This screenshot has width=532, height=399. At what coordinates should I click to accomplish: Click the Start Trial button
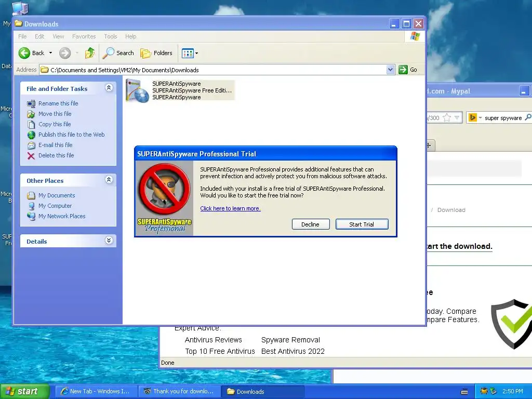point(362,224)
